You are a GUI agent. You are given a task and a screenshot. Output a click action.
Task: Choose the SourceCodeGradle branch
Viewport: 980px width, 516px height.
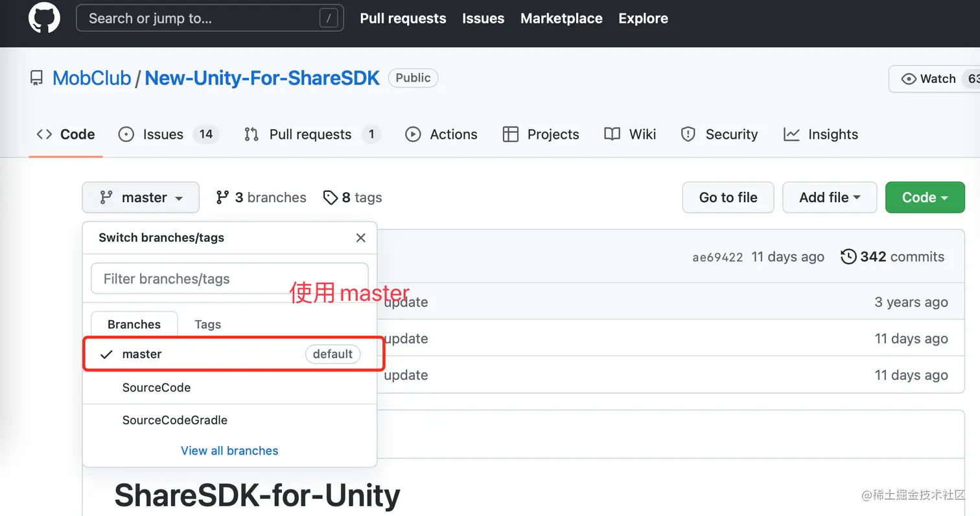229,420
